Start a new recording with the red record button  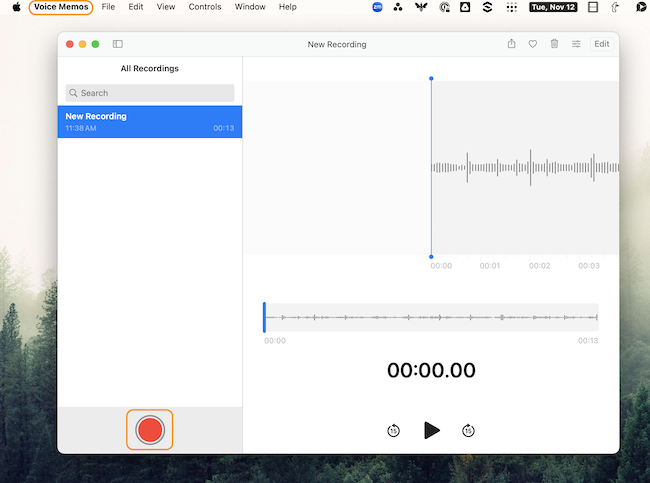(150, 430)
